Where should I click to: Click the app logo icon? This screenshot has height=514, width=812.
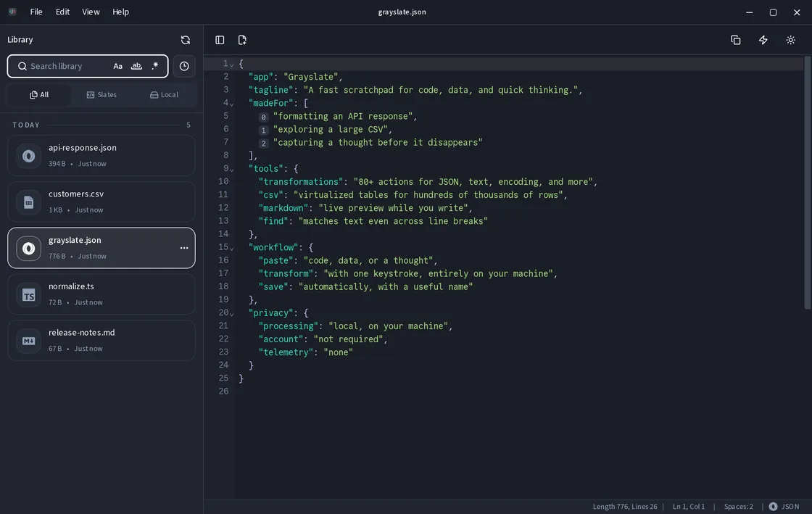click(12, 12)
